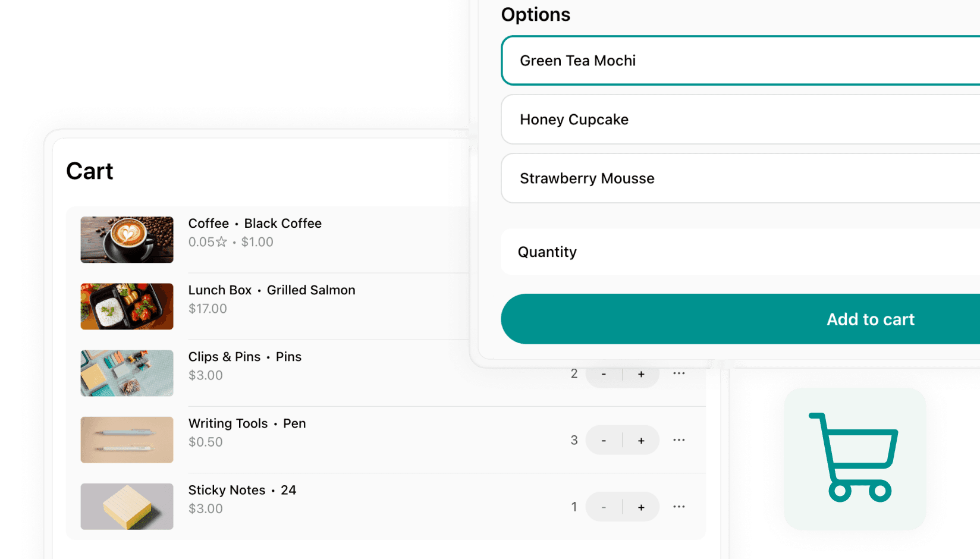Click the coffee cup thumbnail
Viewport: 980px width, 559px height.
click(127, 240)
